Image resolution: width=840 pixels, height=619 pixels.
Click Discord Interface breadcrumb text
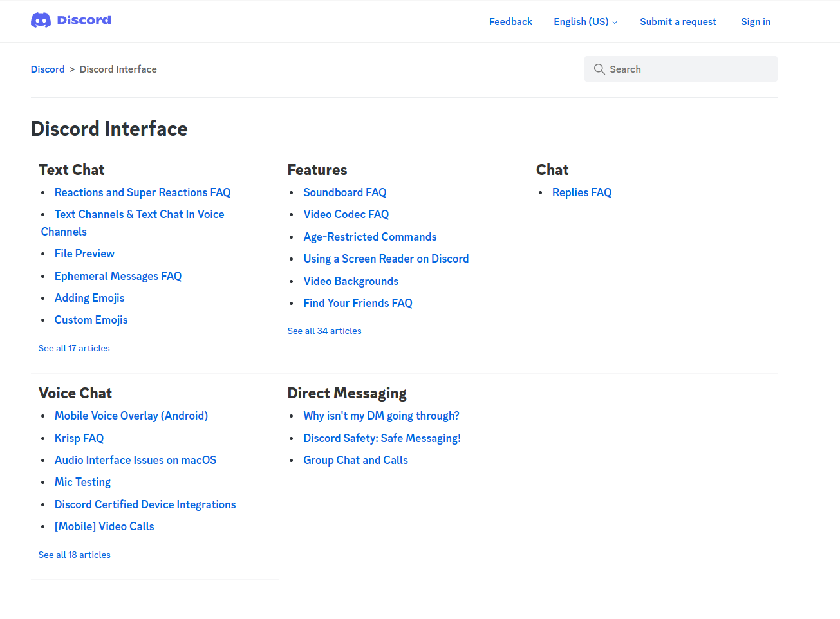[118, 69]
